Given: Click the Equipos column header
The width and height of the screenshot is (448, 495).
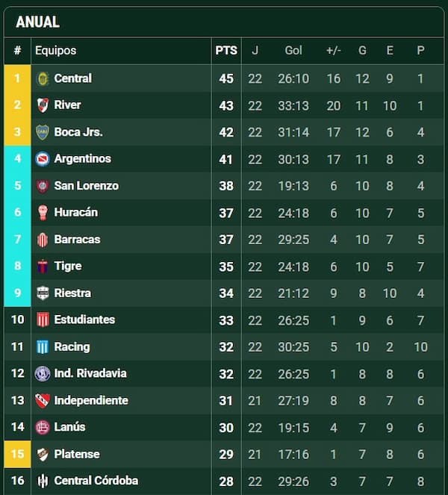Looking at the screenshot, I should [x=55, y=51].
